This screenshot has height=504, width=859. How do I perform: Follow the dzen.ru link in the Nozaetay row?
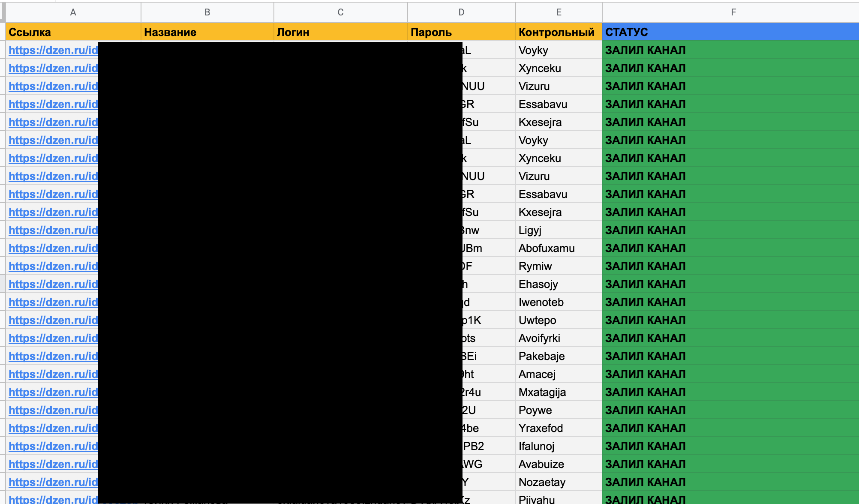[53, 482]
